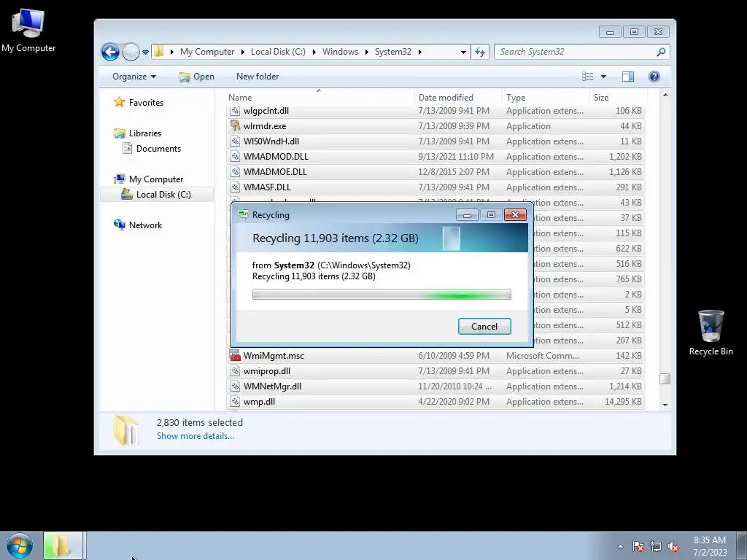Click the folder icon in address bar
Viewport: 747px width, 560px height.
[159, 52]
